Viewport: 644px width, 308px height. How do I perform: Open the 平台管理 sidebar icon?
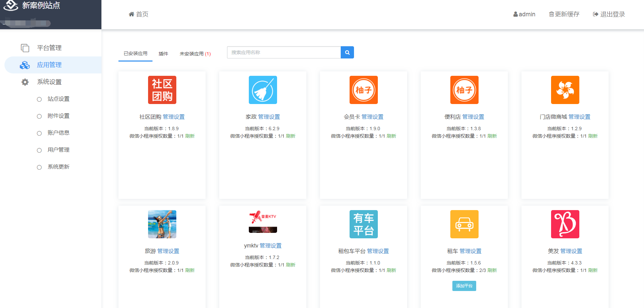[x=25, y=48]
